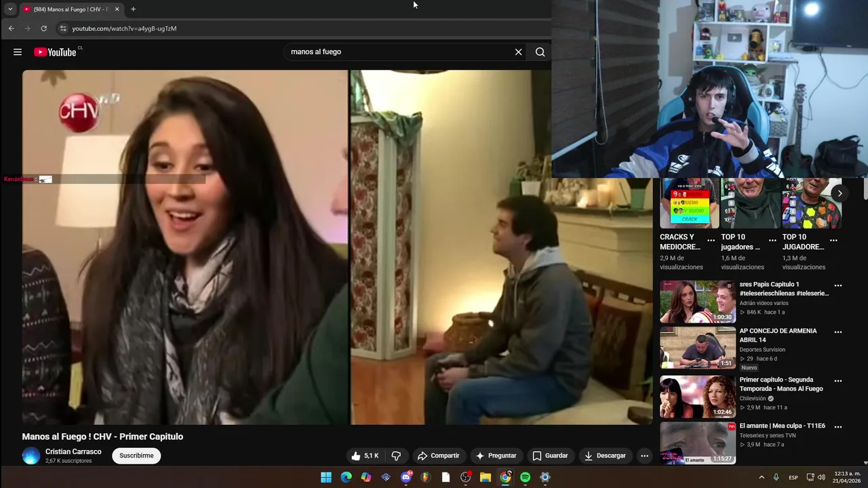Open options for 'TOP 10 JUGADORE...' video

tap(833, 241)
